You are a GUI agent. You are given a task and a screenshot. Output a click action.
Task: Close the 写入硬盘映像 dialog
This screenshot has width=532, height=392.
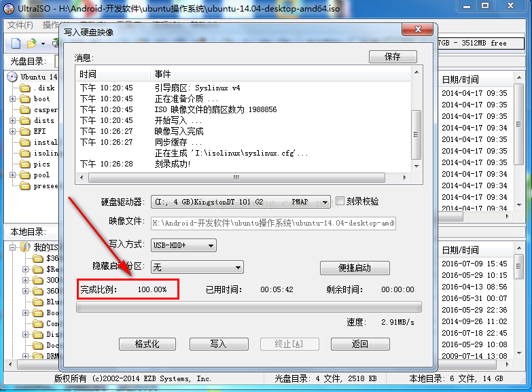click(x=418, y=29)
